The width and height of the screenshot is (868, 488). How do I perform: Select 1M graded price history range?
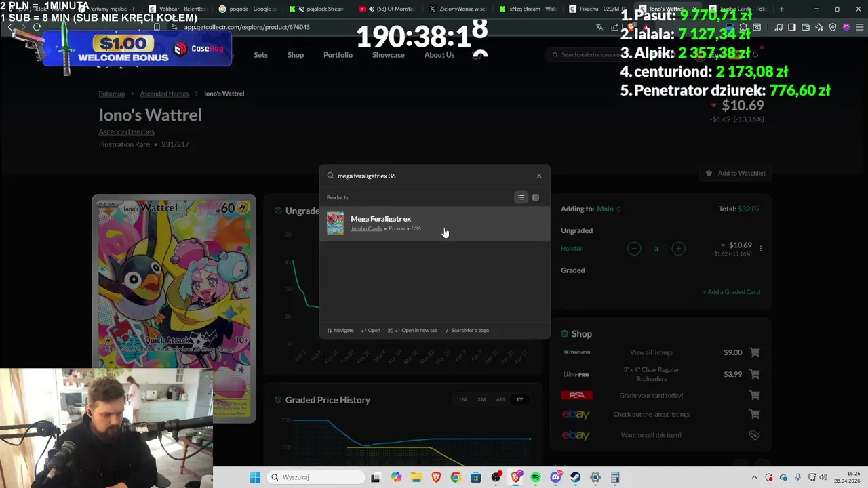[x=462, y=400]
